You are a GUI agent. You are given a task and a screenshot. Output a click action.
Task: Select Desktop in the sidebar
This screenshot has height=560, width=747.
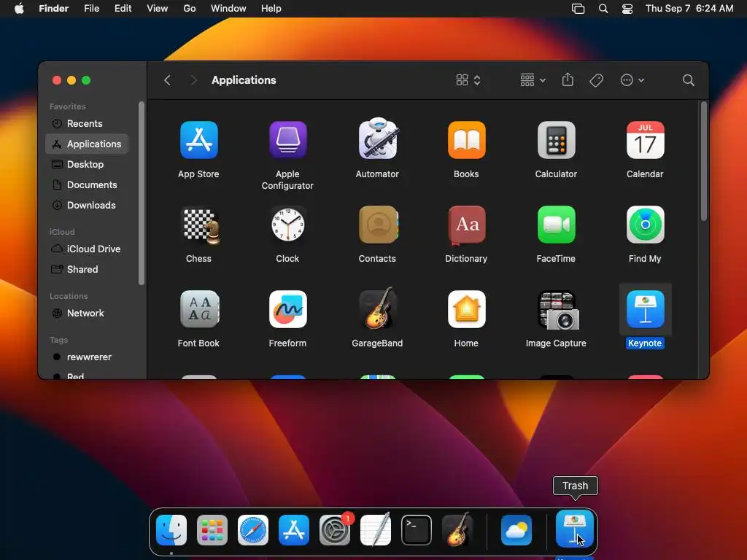87,164
